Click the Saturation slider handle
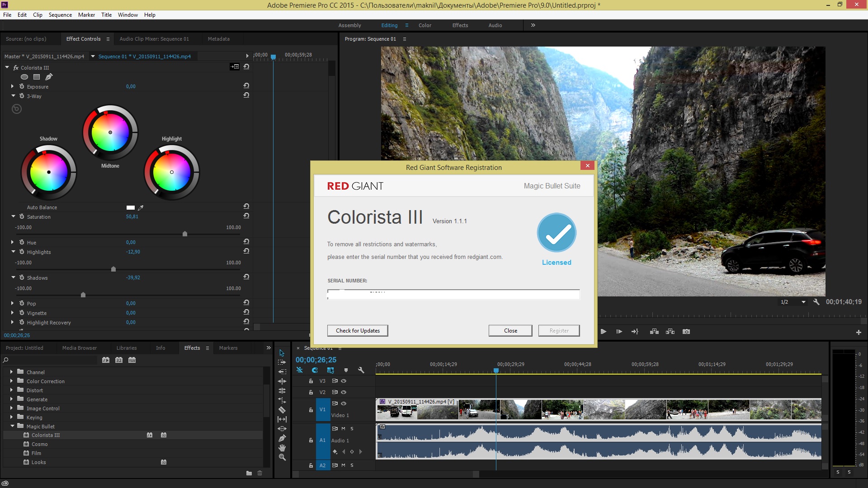 pyautogui.click(x=184, y=234)
